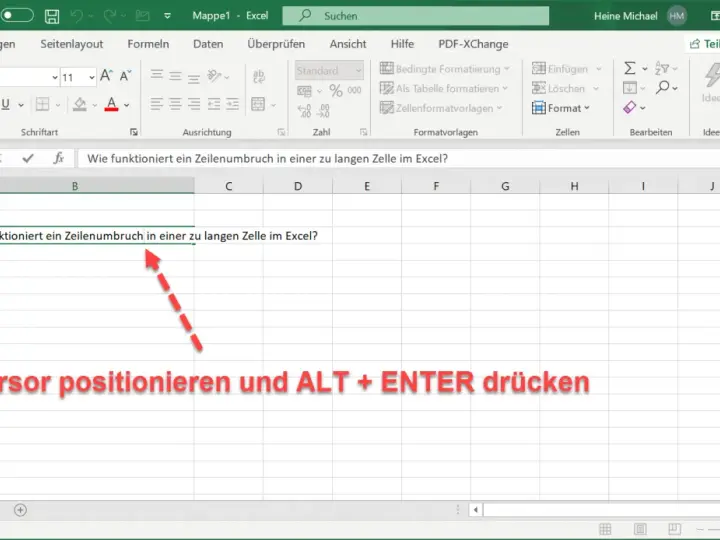Switch to normal grid view icon
Screen dimensions: 720x540
pyautogui.click(x=605, y=529)
